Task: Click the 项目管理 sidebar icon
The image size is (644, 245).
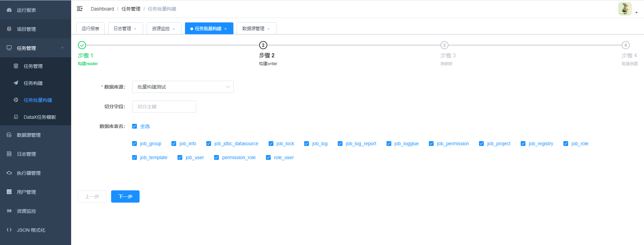Action: 9,29
